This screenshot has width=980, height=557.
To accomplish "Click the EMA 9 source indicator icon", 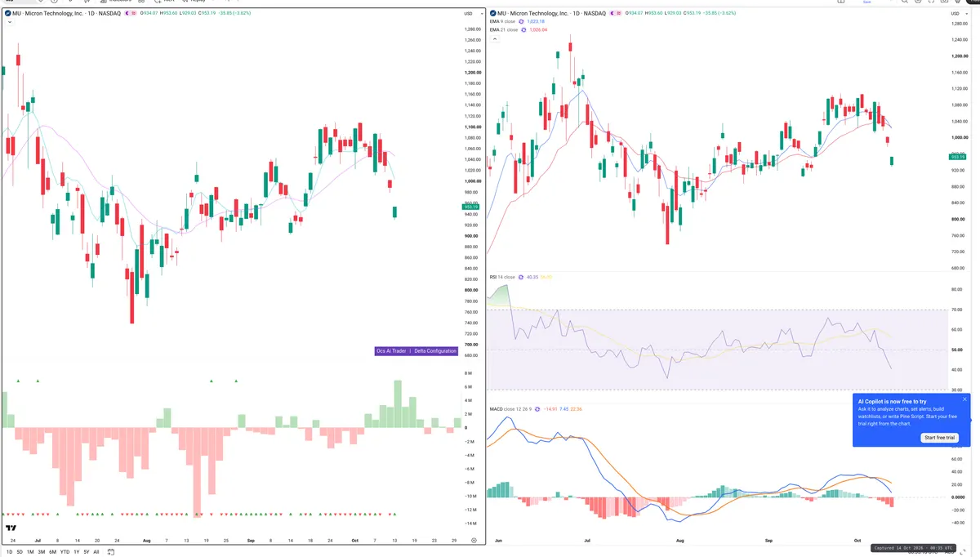I will (523, 22).
